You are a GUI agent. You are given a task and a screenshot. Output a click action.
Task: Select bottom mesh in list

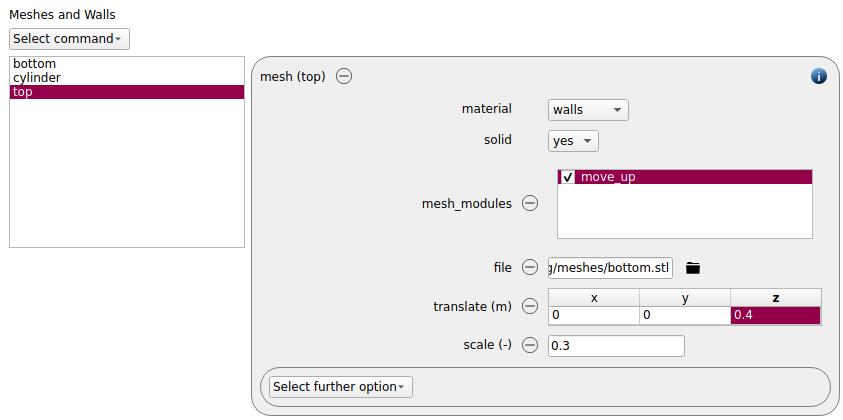click(127, 63)
